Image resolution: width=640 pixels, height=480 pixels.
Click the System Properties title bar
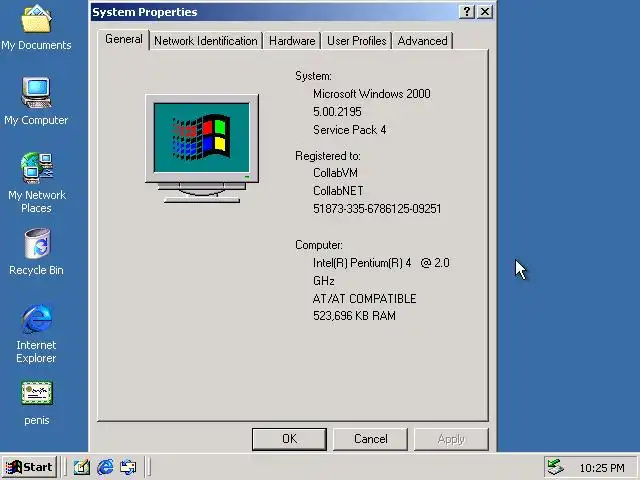[273, 12]
